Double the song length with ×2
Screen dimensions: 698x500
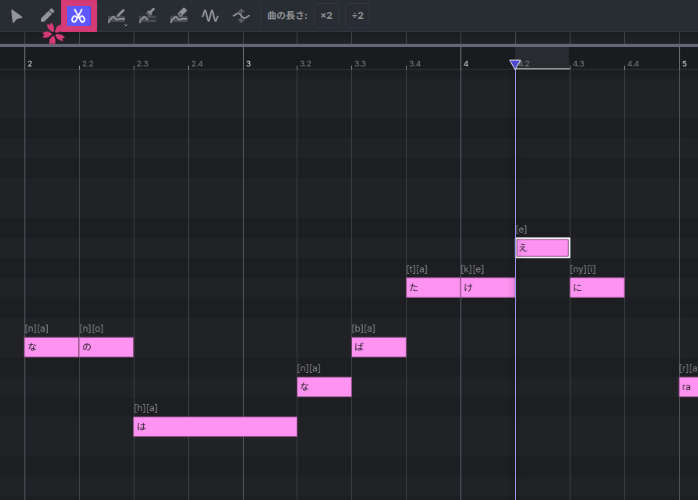coord(326,16)
